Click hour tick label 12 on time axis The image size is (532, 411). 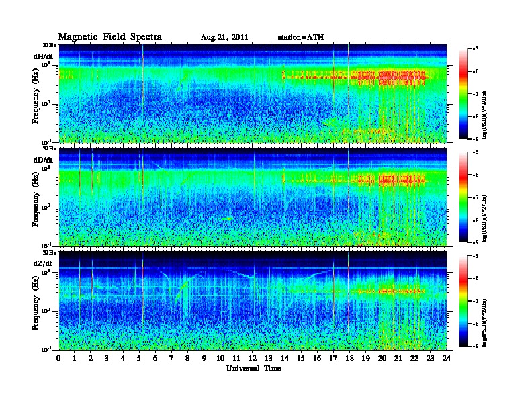pos(253,358)
